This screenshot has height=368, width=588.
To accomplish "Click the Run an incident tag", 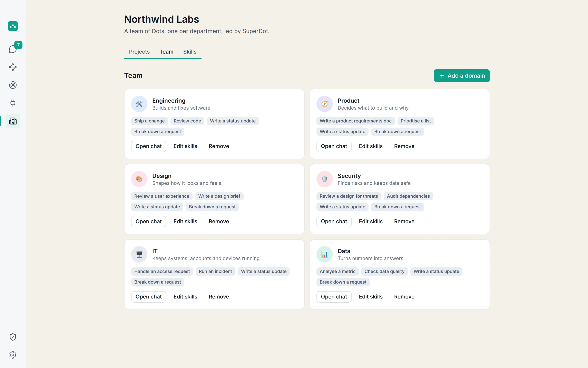I will (215, 271).
